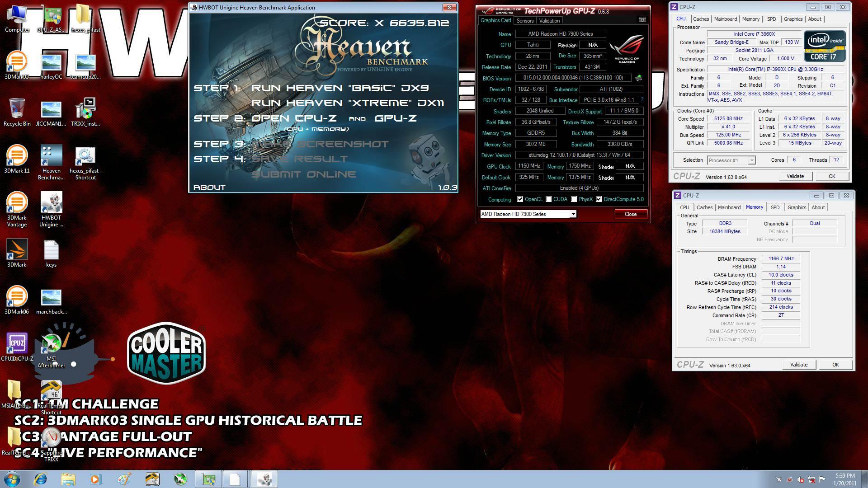Open the harleyOC image file
Image resolution: width=868 pixels, height=488 pixels.
[51, 66]
